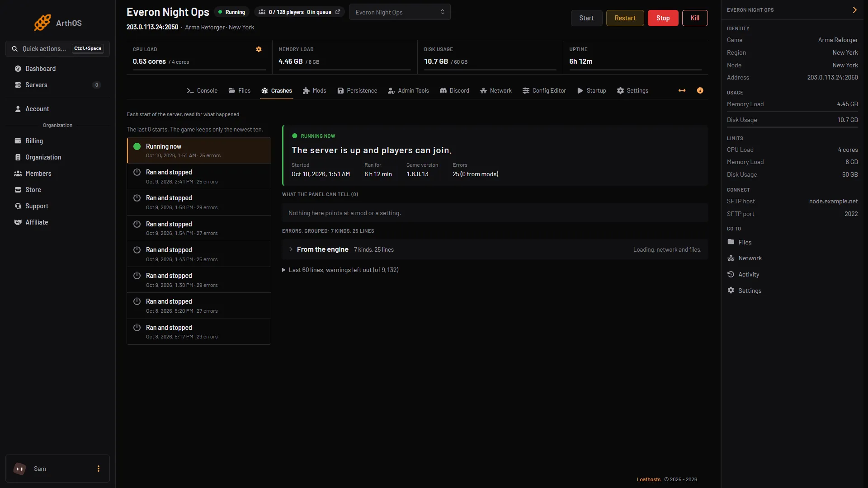Screen dimensions: 868x488
Task: Open the Members page in the sidebar
Action: click(57, 174)
